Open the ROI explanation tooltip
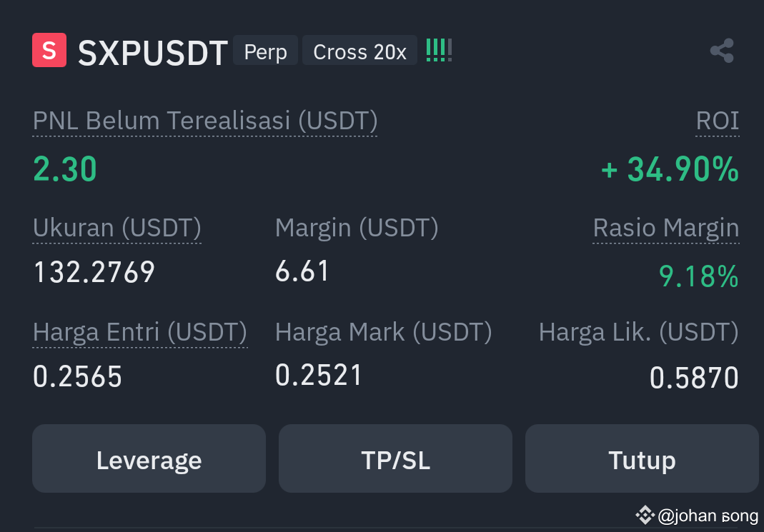764x532 pixels. [x=717, y=120]
